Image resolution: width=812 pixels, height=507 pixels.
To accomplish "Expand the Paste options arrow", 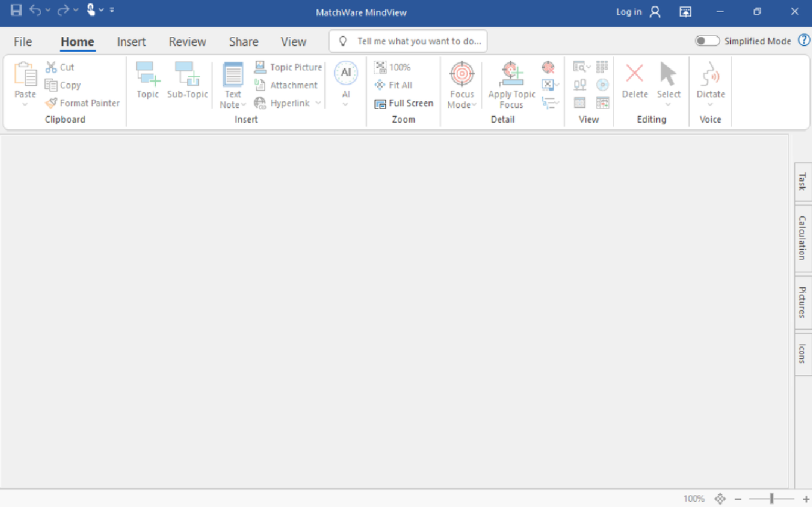I will (25, 104).
